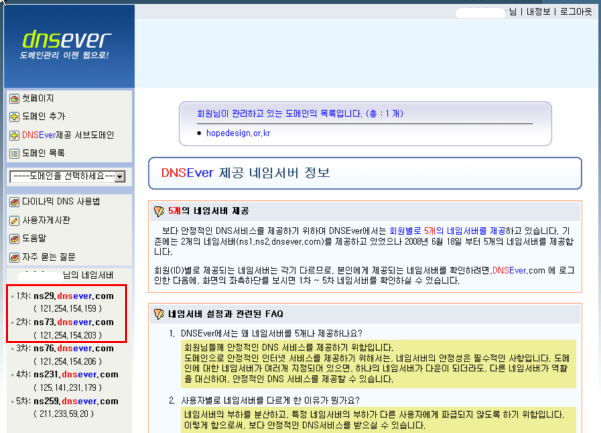Image resolution: width=601 pixels, height=433 pixels.
Task: Click the 로그아웃 link
Action: 576,12
